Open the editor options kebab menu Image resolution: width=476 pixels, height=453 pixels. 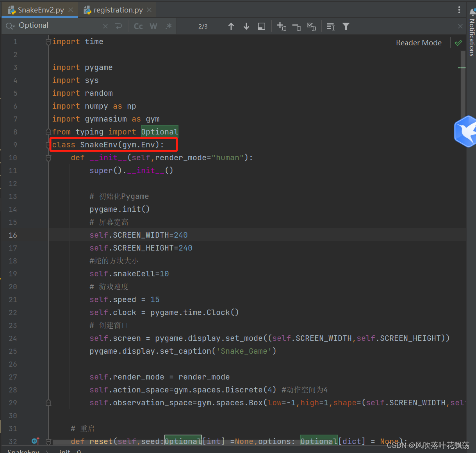(460, 9)
